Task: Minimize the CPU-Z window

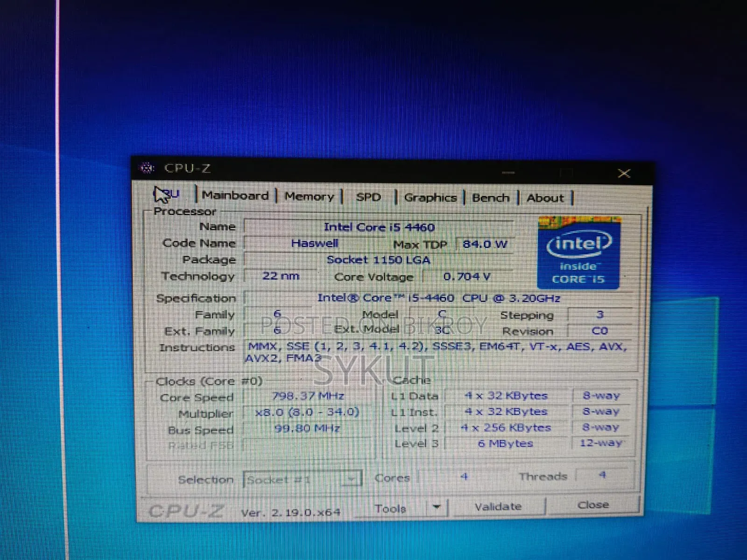Action: [508, 173]
